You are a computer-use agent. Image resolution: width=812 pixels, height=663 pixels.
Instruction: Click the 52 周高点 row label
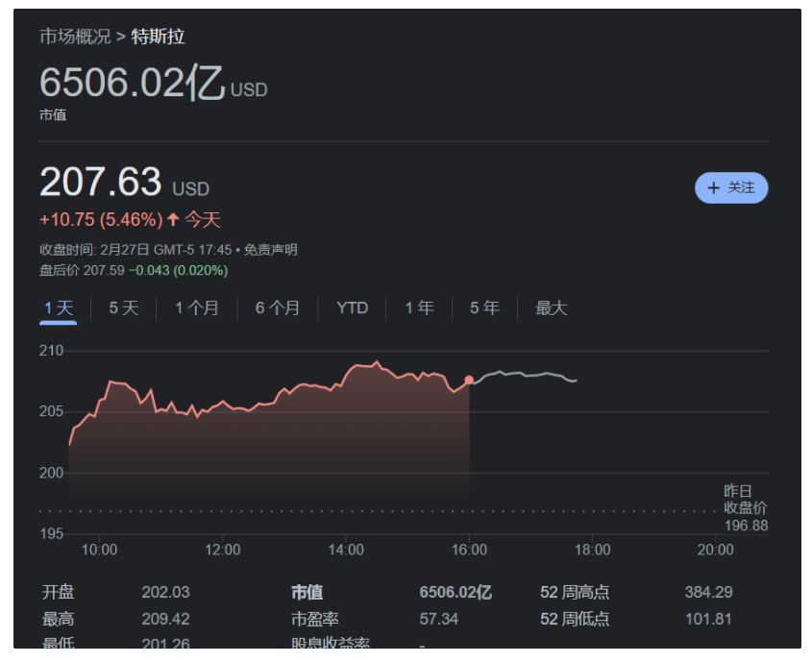(575, 592)
